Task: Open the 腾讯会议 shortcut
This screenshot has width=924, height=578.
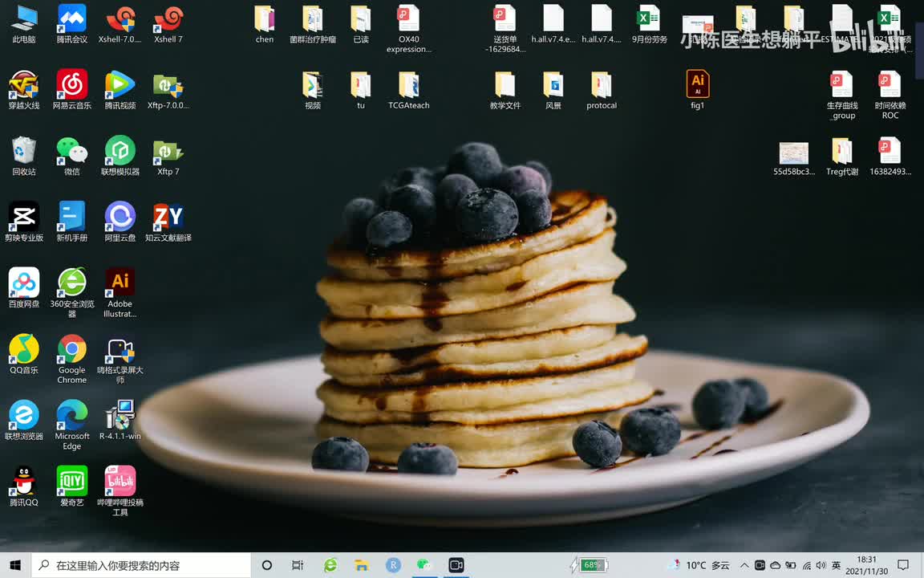Action: point(72,25)
